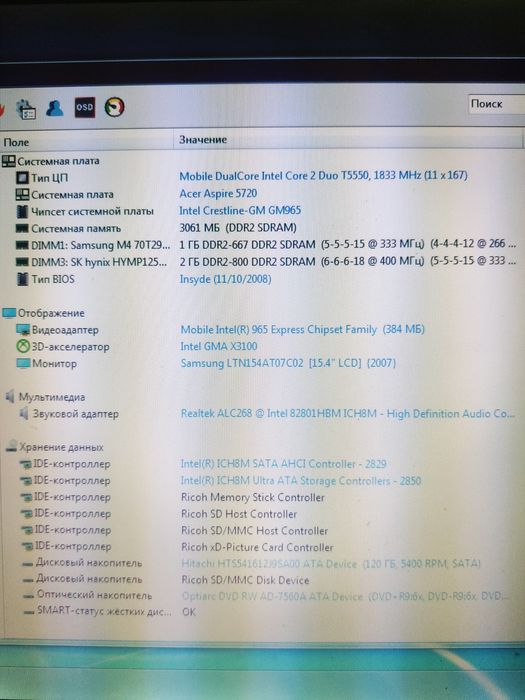Screen dimensions: 525x700
Task: Select the Оптический накопитель field label
Action: coord(95,595)
